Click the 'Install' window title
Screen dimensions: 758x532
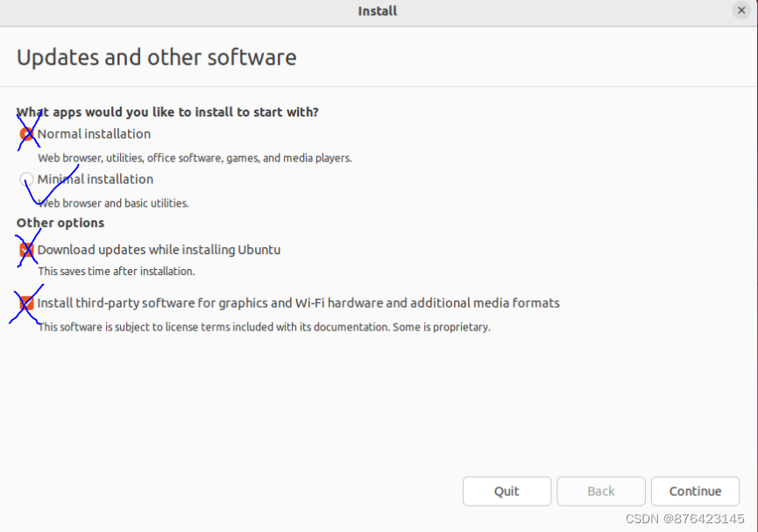click(x=378, y=11)
